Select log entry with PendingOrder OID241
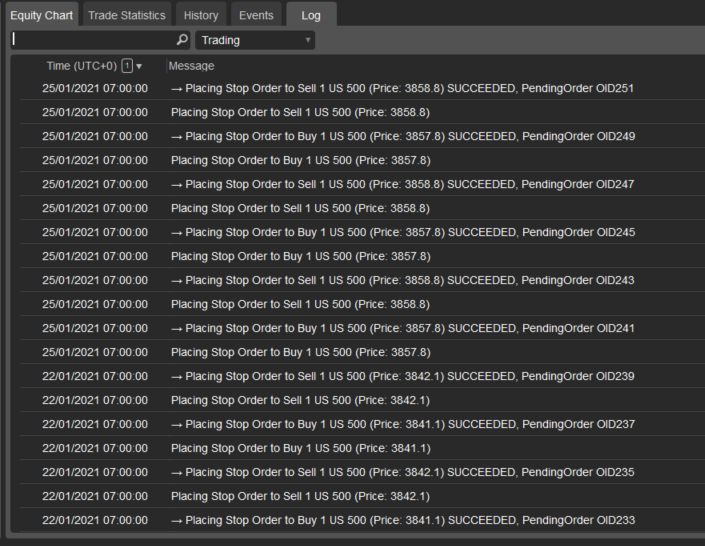The width and height of the screenshot is (705, 546). tap(362, 328)
